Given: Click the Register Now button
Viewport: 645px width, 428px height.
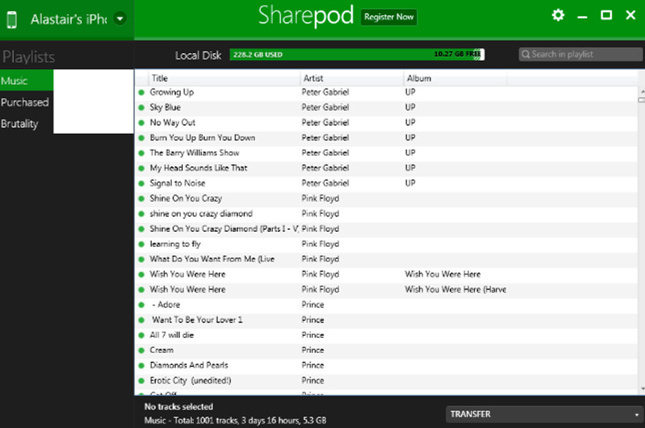Looking at the screenshot, I should [x=389, y=17].
